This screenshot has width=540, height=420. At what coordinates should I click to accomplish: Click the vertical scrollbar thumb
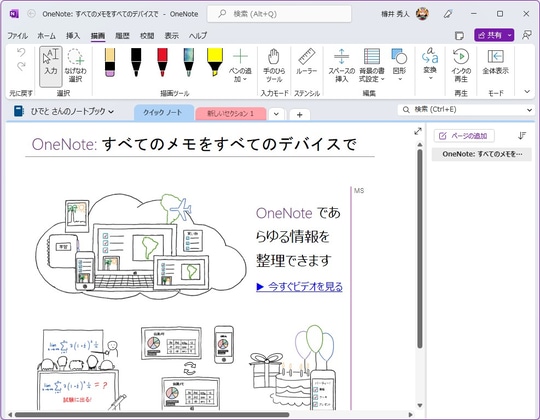[x=420, y=249]
